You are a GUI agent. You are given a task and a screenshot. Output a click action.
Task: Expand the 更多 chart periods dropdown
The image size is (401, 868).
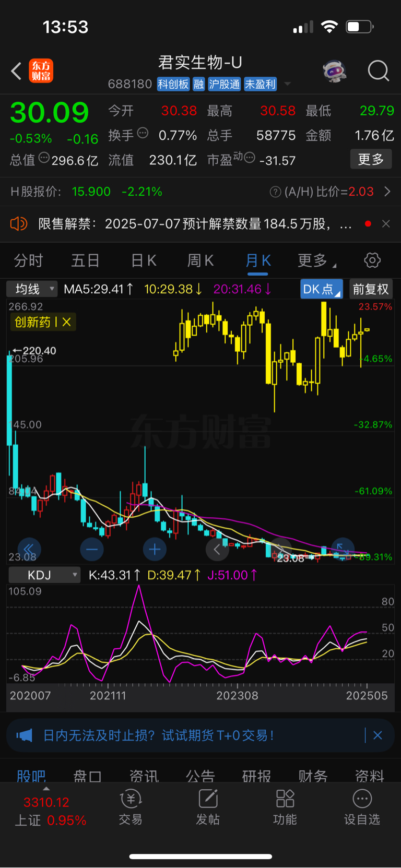click(316, 260)
